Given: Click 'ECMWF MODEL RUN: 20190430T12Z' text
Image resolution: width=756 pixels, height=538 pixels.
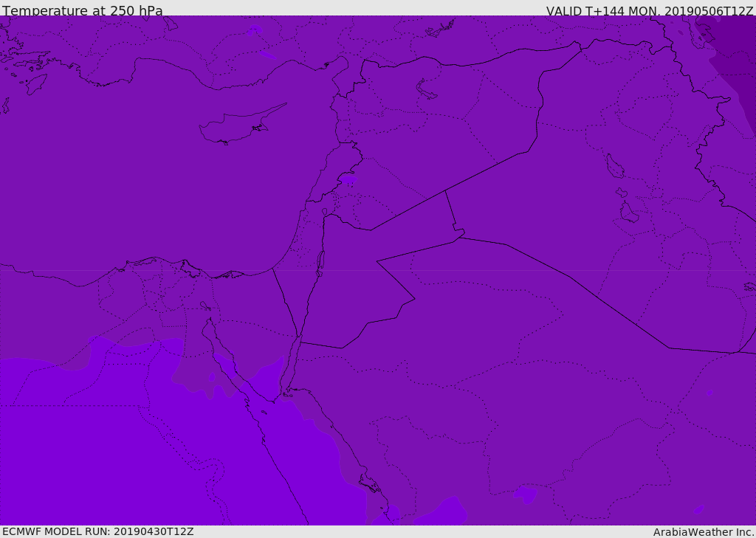Looking at the screenshot, I should (98, 531).
